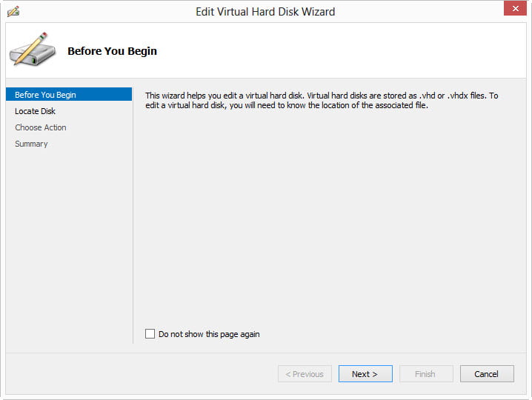Click the hard disk with pencil header icon
The width and height of the screenshot is (532, 400).
point(33,50)
